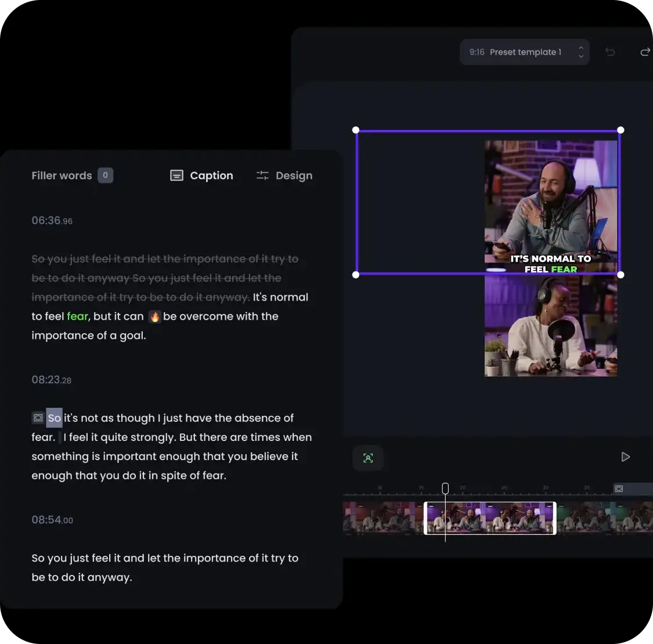Click the filler words count badge

tap(105, 175)
